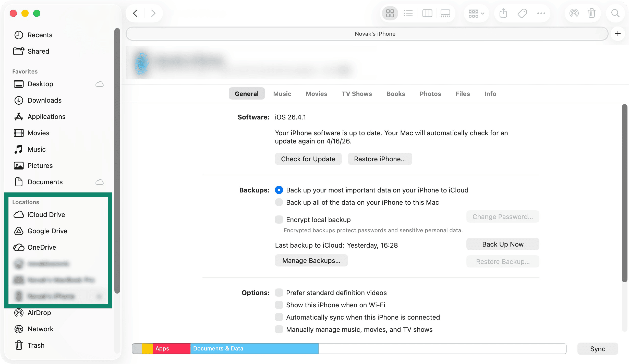629x364 pixels.
Task: Click the Share icon in toolbar
Action: click(503, 13)
